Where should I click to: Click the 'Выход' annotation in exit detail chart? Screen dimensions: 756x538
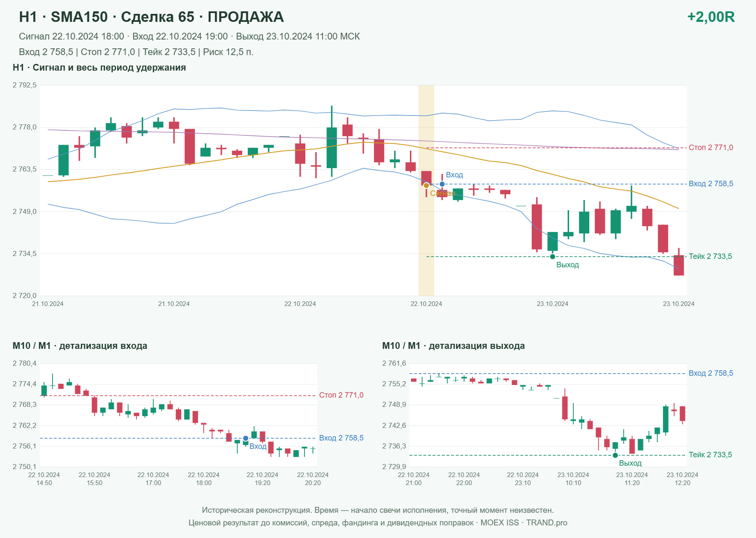point(630,463)
